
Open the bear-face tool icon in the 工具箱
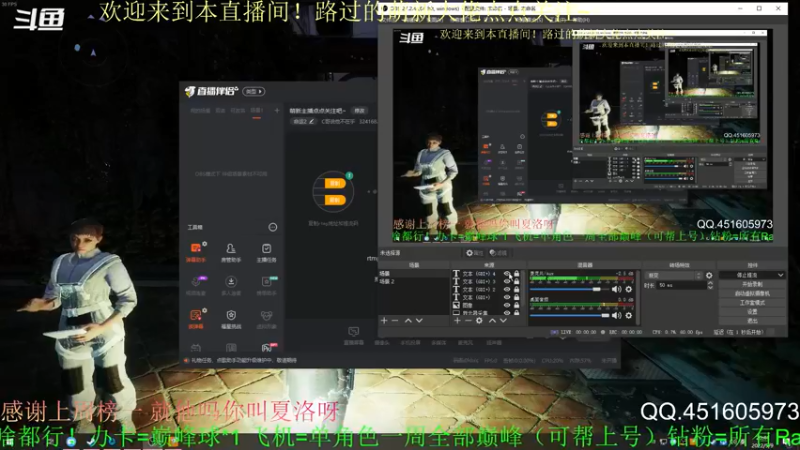(266, 318)
